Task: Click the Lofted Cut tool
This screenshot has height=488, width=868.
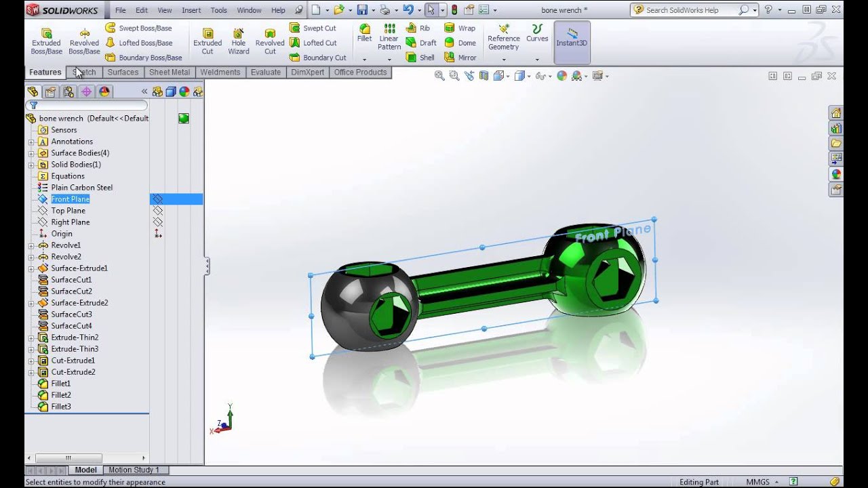Action: click(x=313, y=43)
